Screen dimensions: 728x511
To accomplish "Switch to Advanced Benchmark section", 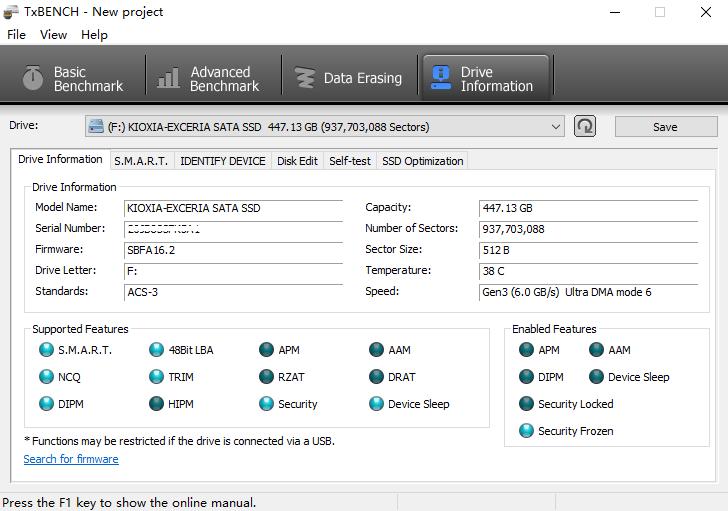I will (210, 79).
